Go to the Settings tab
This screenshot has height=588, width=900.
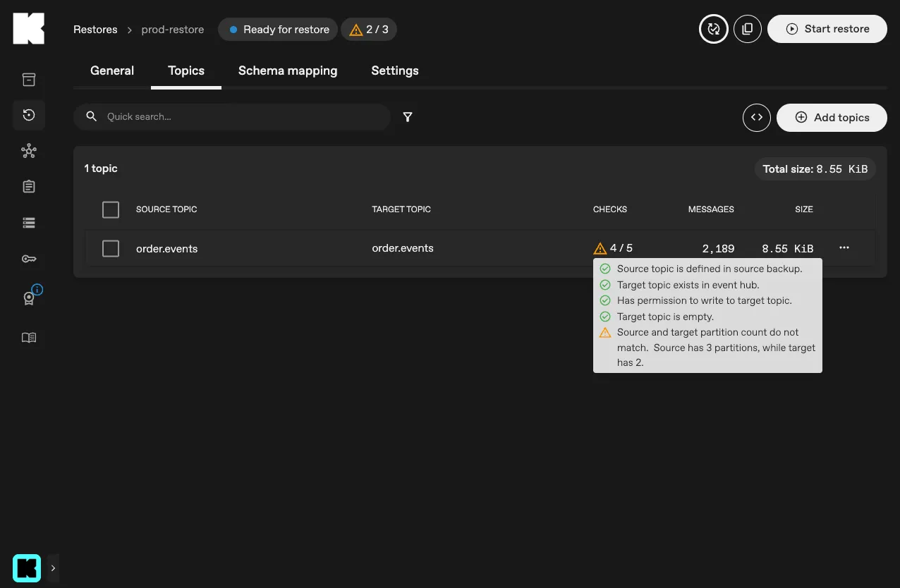click(395, 71)
